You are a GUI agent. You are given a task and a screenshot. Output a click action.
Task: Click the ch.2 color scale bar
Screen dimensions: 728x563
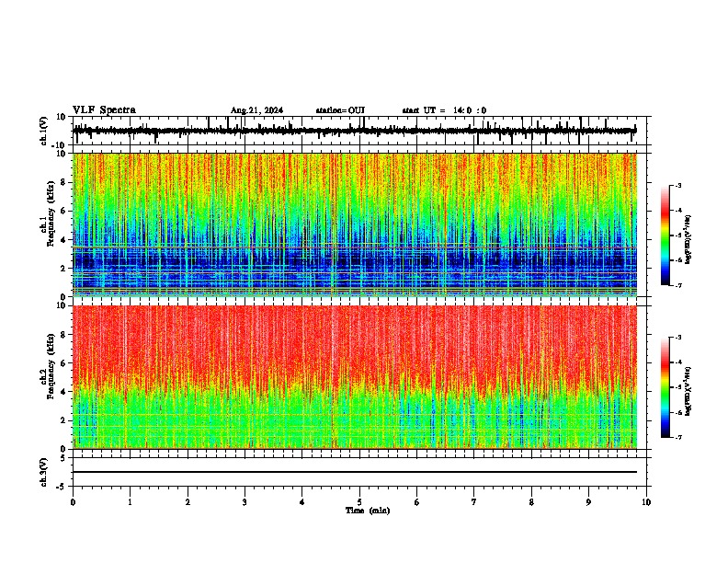(665, 387)
